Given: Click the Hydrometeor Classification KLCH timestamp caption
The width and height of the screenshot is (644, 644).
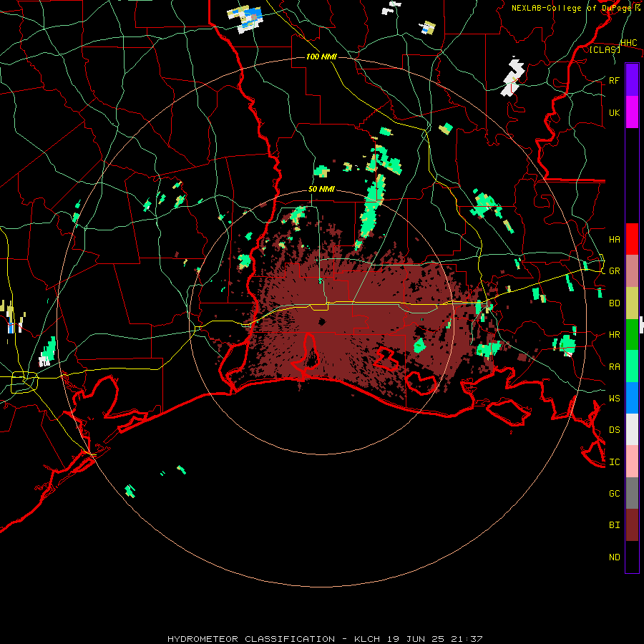Looking at the screenshot, I should [x=325, y=639].
